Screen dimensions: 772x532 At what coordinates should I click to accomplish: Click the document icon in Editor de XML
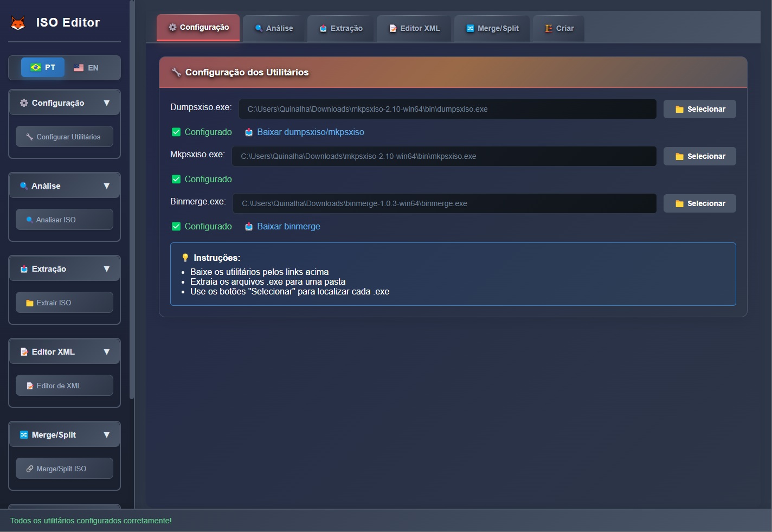(30, 386)
